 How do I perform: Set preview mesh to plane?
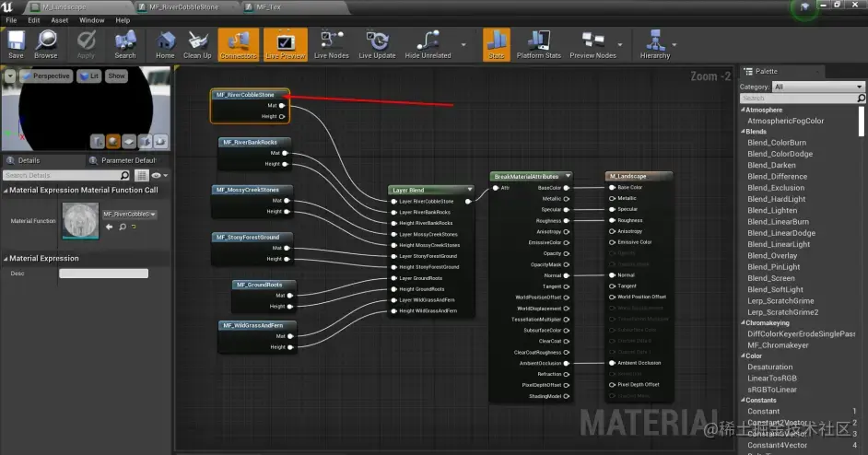129,142
